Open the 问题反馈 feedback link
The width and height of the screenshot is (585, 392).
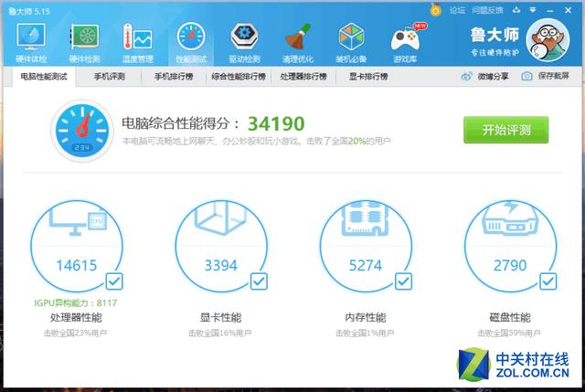(487, 10)
